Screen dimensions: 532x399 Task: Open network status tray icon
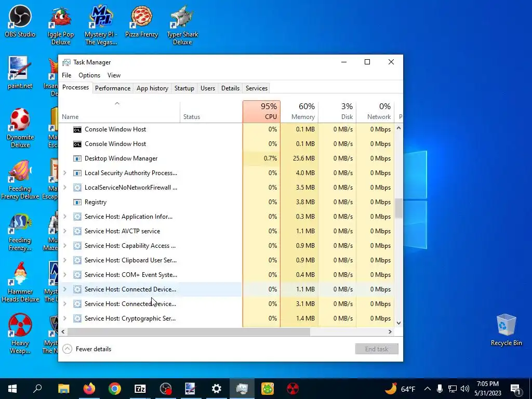click(x=453, y=389)
